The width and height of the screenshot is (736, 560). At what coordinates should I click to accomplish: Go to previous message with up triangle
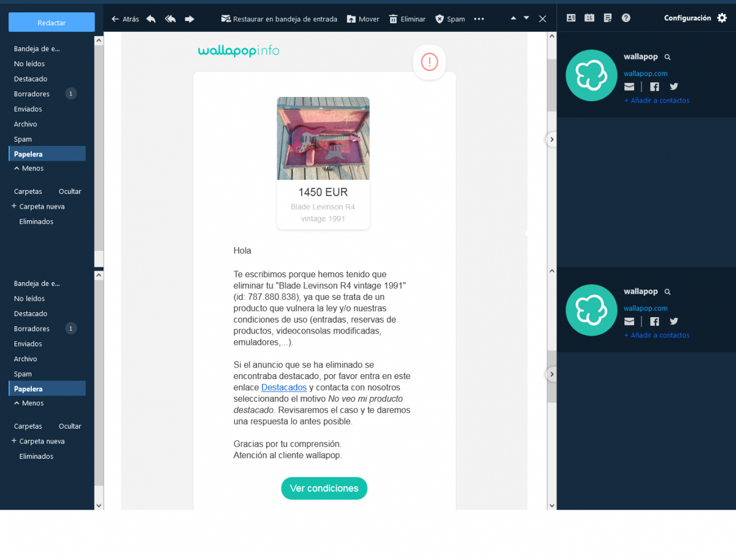(513, 18)
